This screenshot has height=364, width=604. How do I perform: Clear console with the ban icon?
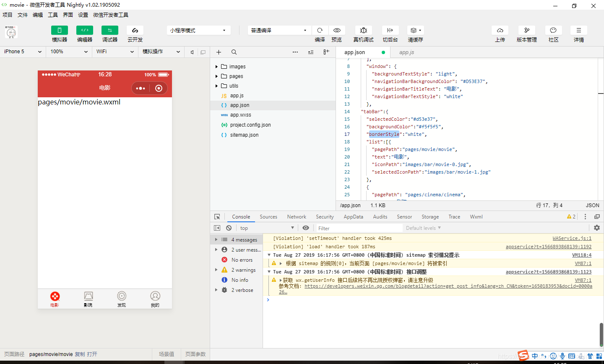229,228
